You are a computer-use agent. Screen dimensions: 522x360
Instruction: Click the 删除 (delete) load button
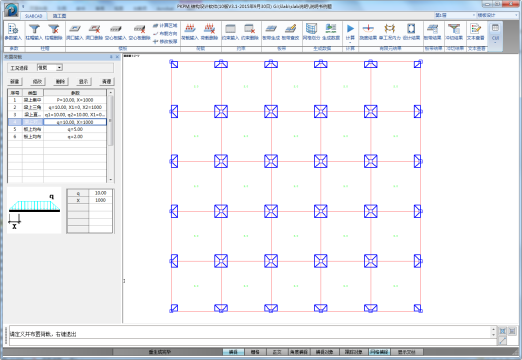(x=61, y=81)
